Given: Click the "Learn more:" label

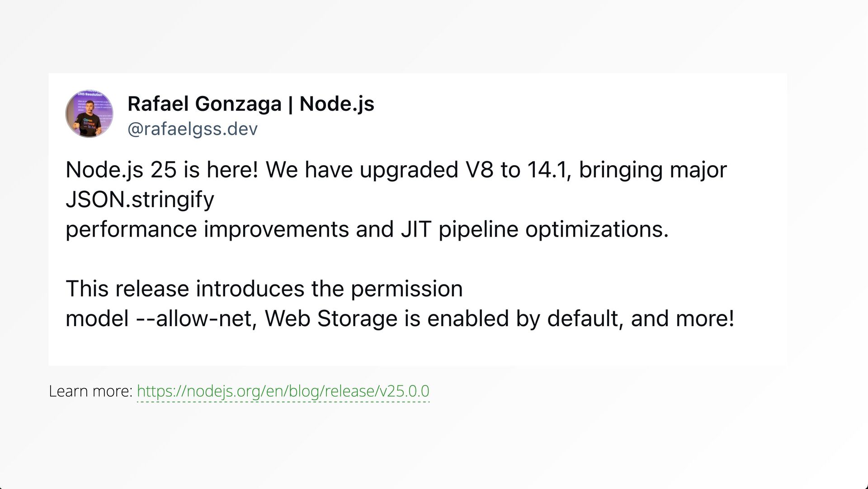Looking at the screenshot, I should (90, 391).
